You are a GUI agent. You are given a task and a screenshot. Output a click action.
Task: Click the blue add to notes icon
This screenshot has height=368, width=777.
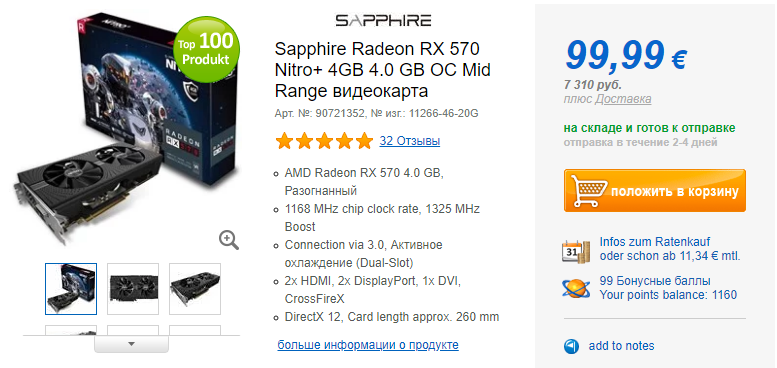coord(571,346)
